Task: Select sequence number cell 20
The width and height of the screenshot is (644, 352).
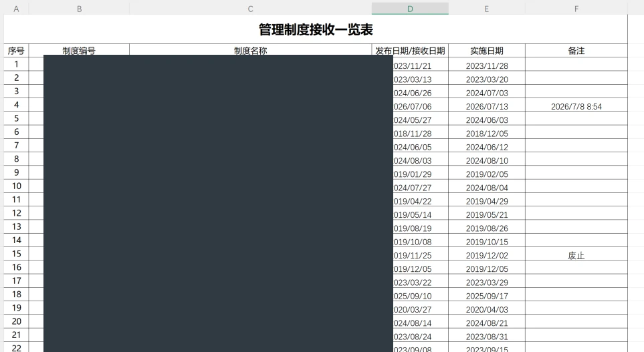Action: [16, 321]
